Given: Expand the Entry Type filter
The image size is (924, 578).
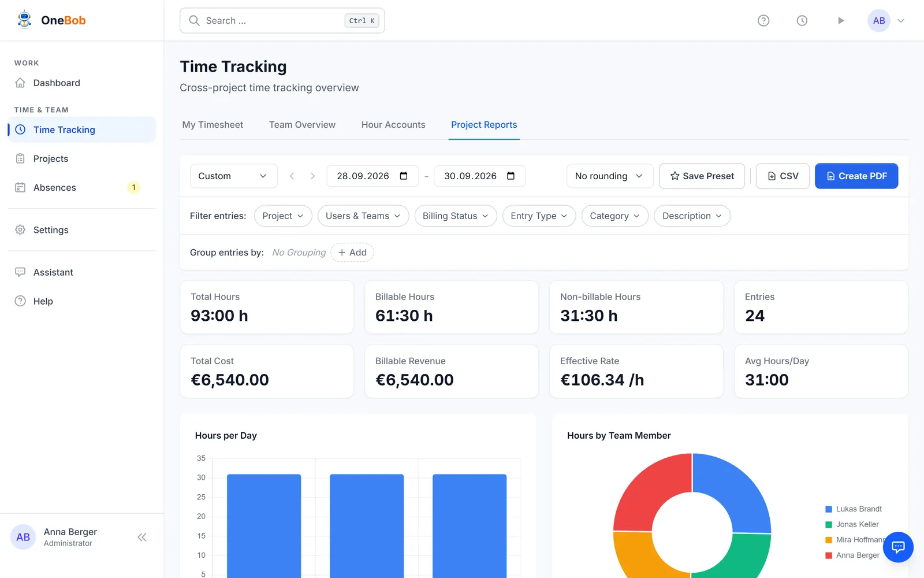Looking at the screenshot, I should coord(539,216).
